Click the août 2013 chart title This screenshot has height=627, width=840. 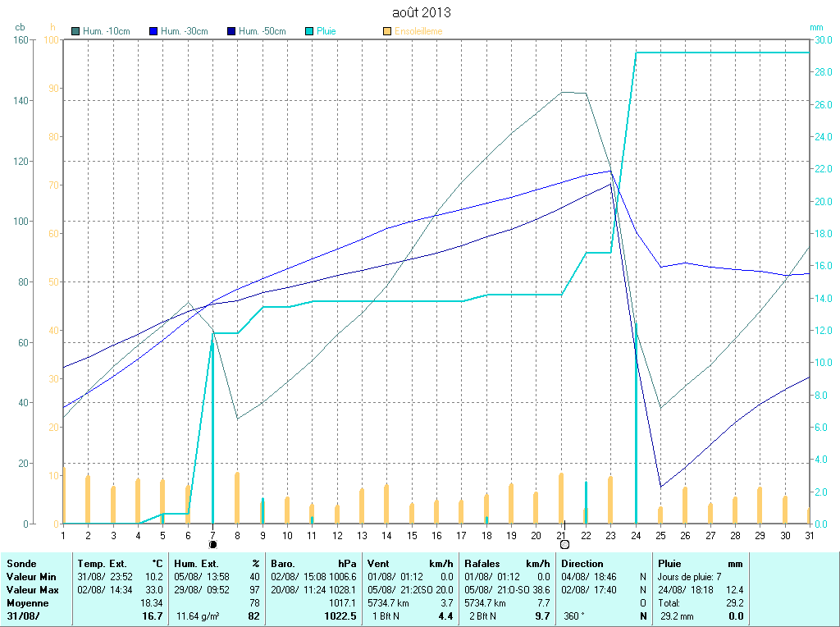tap(420, 12)
